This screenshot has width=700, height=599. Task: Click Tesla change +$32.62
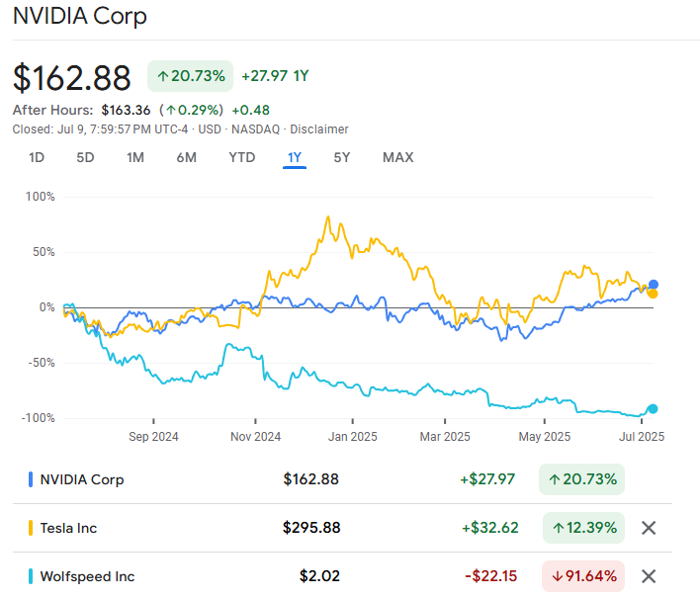490,528
